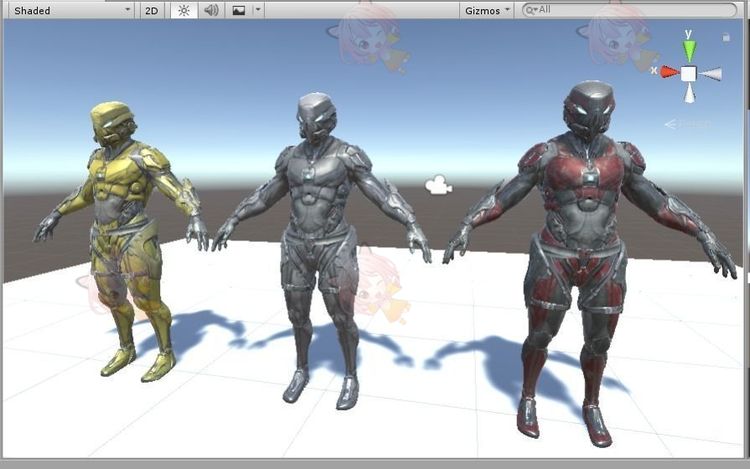Open effects options arrow beside image icon
This screenshot has width=750, height=469.
[x=258, y=10]
